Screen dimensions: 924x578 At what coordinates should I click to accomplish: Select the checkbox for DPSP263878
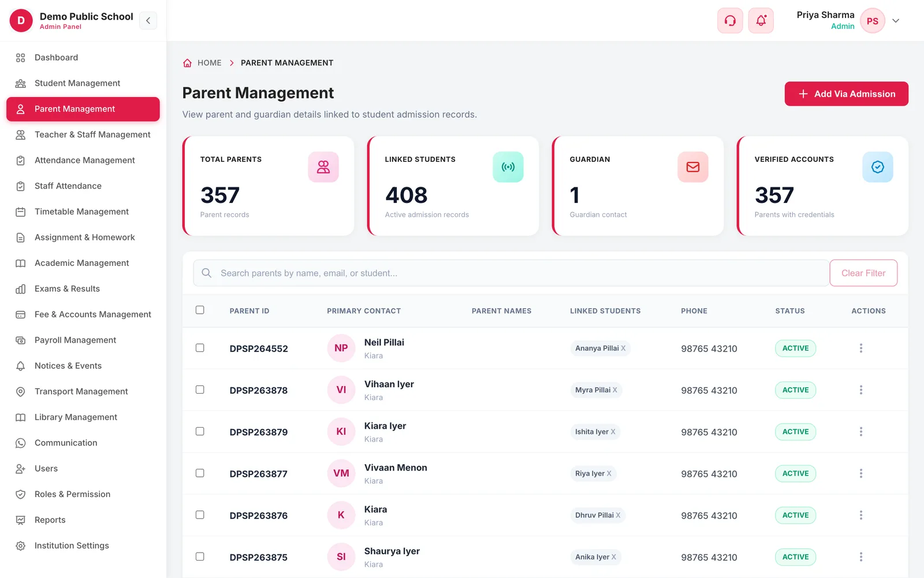coord(200,390)
